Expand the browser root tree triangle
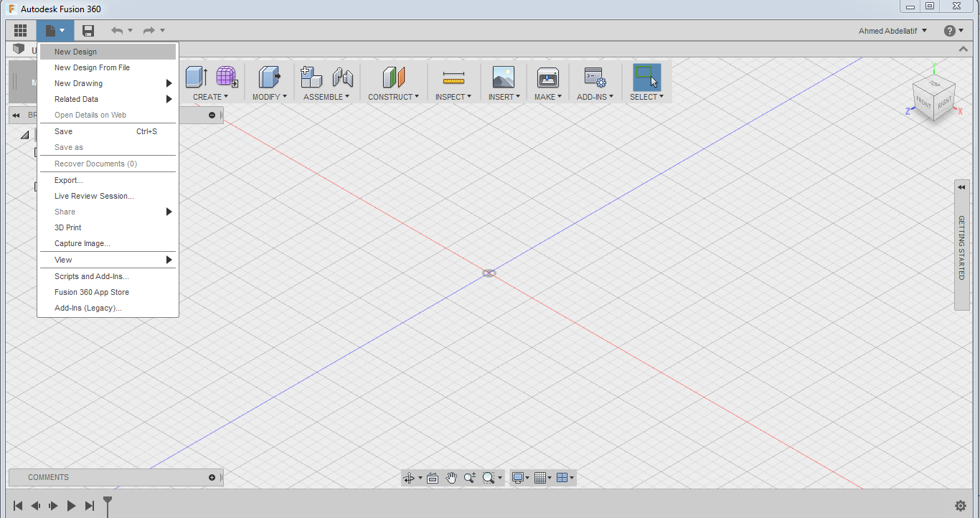The width and height of the screenshot is (980, 518). pos(25,135)
